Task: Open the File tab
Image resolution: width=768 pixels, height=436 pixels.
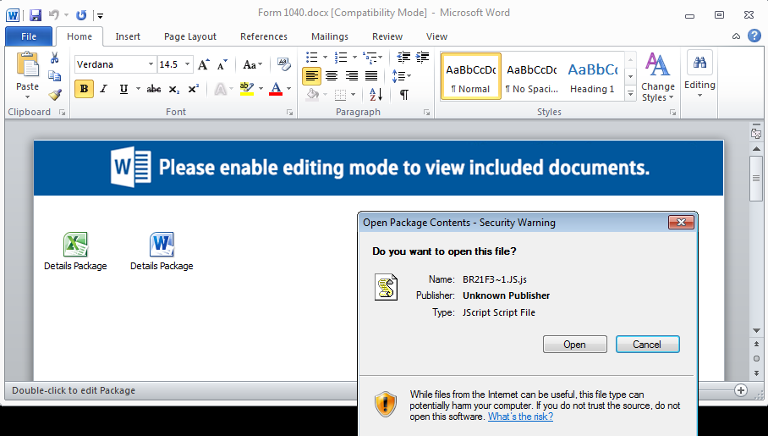Action: coord(28,37)
